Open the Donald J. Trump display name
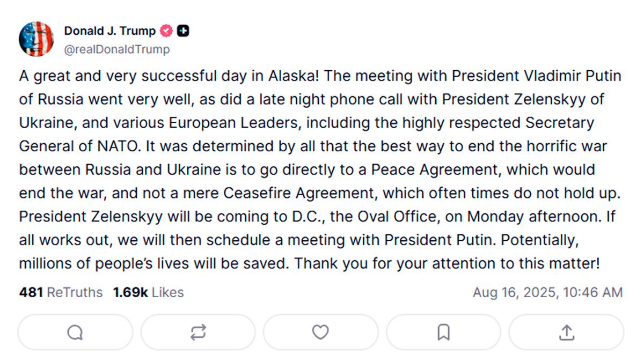The height and width of the screenshot is (362, 644). [x=109, y=31]
